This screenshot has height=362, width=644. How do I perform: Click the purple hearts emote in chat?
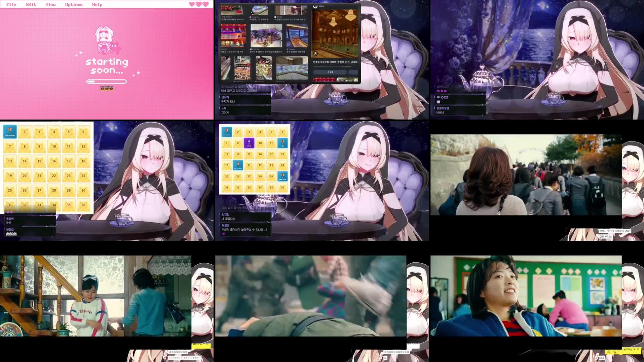pyautogui.click(x=442, y=91)
